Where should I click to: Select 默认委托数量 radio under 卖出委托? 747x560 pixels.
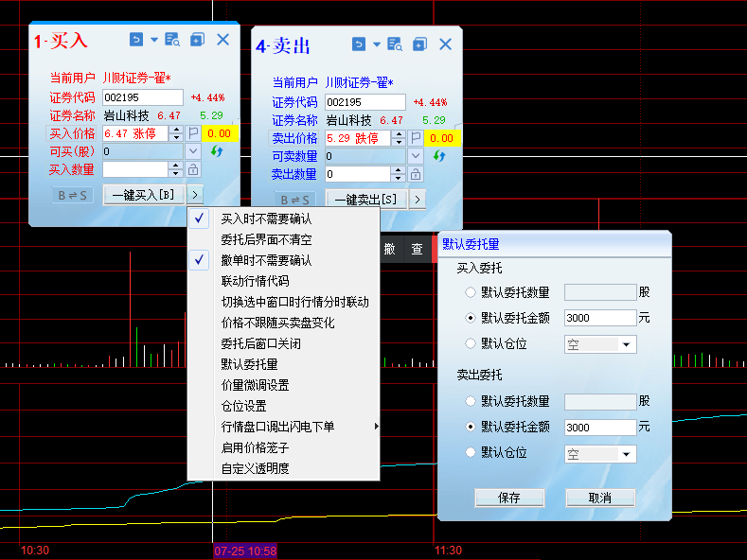(x=471, y=401)
